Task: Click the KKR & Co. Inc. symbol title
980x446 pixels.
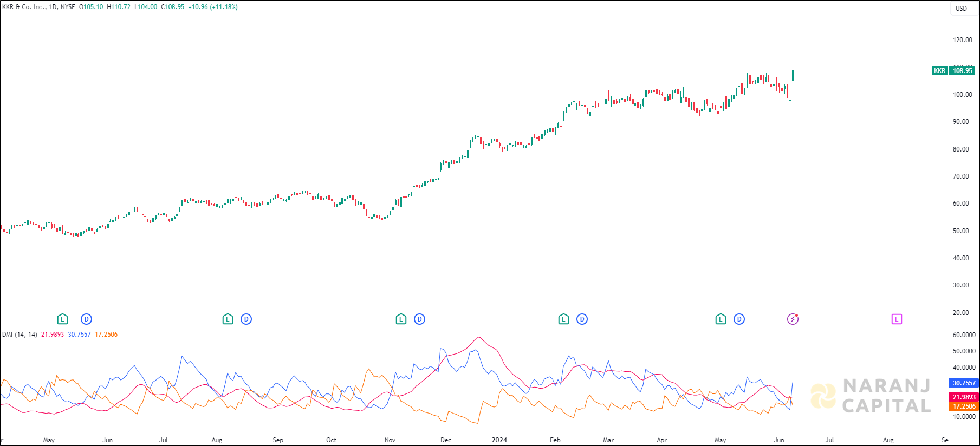Action: [24, 7]
